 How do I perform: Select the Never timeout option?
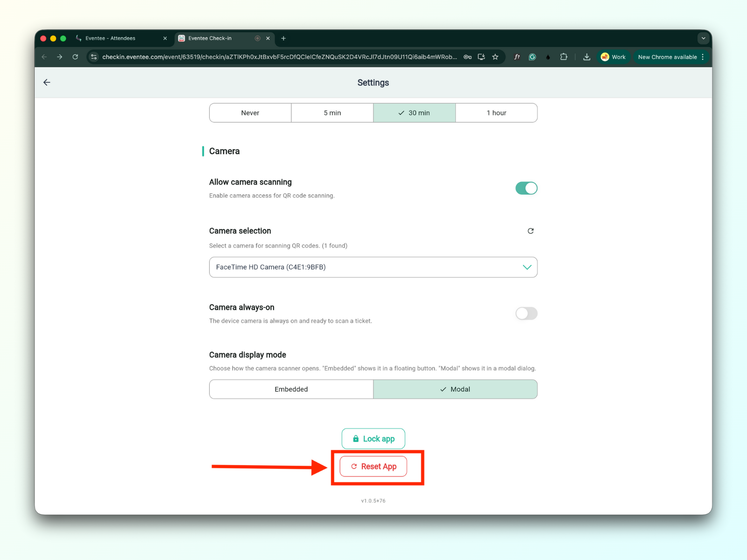[250, 113]
